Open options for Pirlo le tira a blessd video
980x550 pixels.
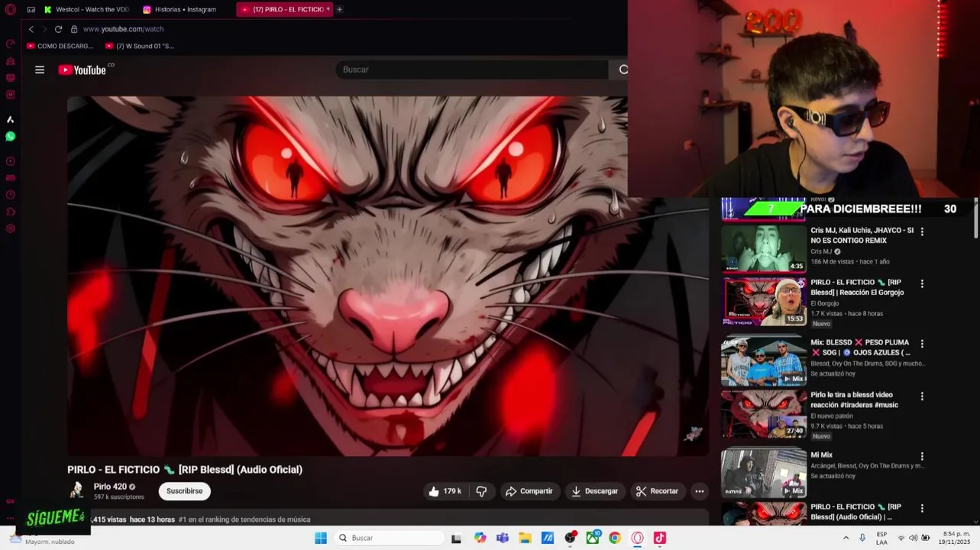tap(922, 396)
